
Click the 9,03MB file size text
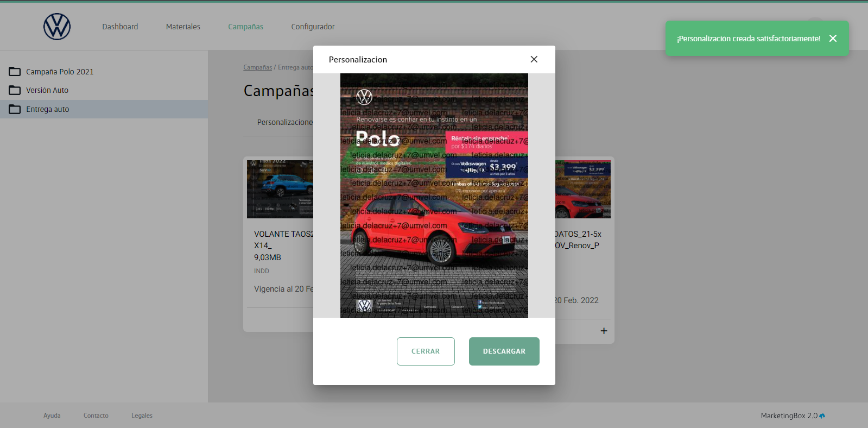click(268, 257)
